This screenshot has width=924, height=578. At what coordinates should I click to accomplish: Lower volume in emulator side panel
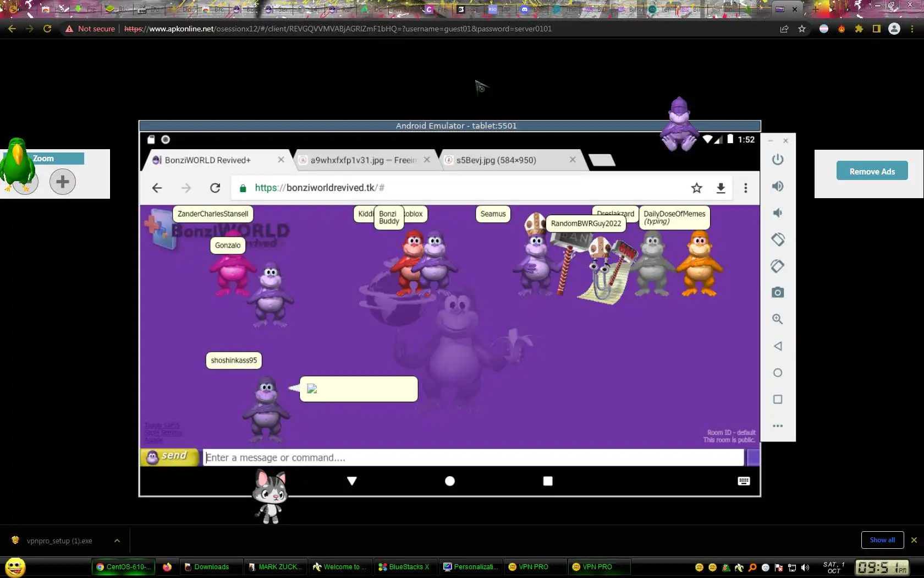(x=777, y=213)
